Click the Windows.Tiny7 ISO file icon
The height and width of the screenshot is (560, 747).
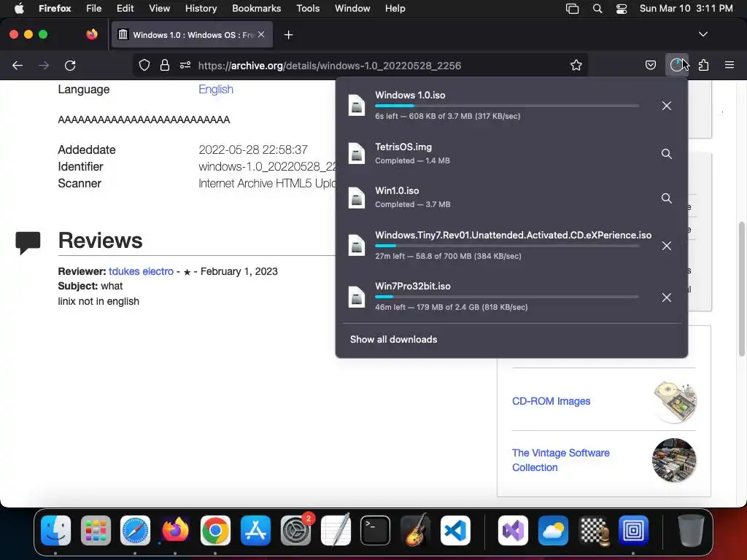pyautogui.click(x=356, y=246)
